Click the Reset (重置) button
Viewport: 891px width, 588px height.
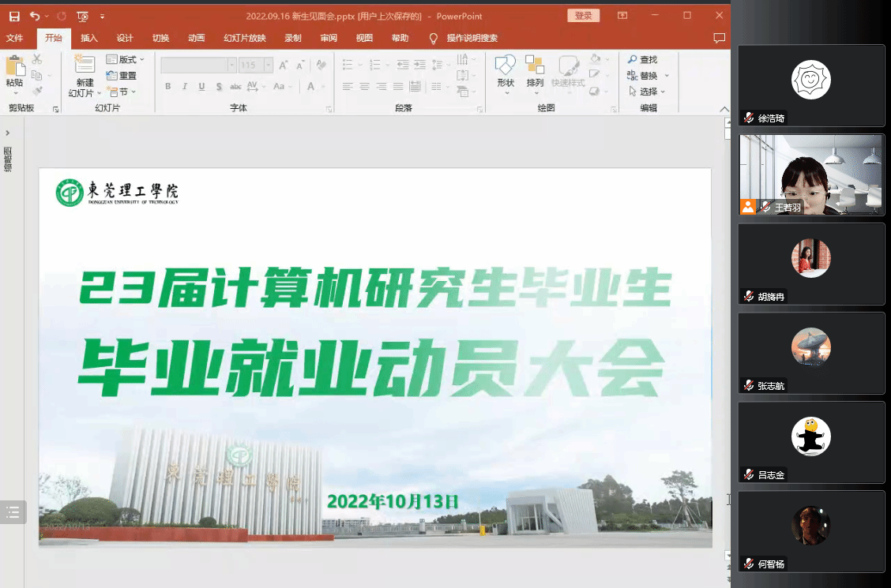(x=122, y=76)
